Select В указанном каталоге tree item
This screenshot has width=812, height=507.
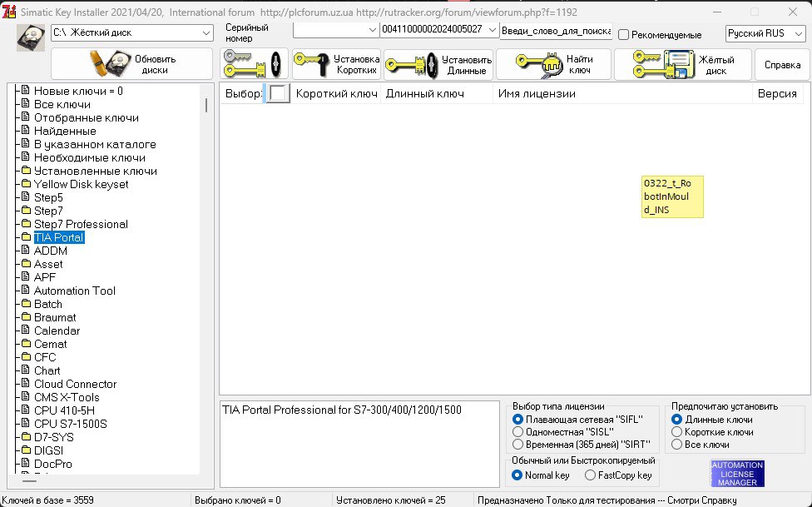pos(95,145)
